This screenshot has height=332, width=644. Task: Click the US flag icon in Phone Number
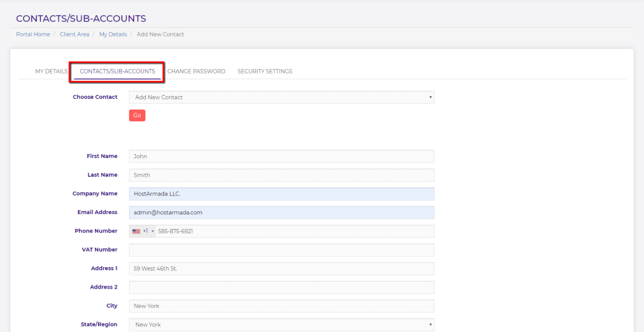point(136,231)
